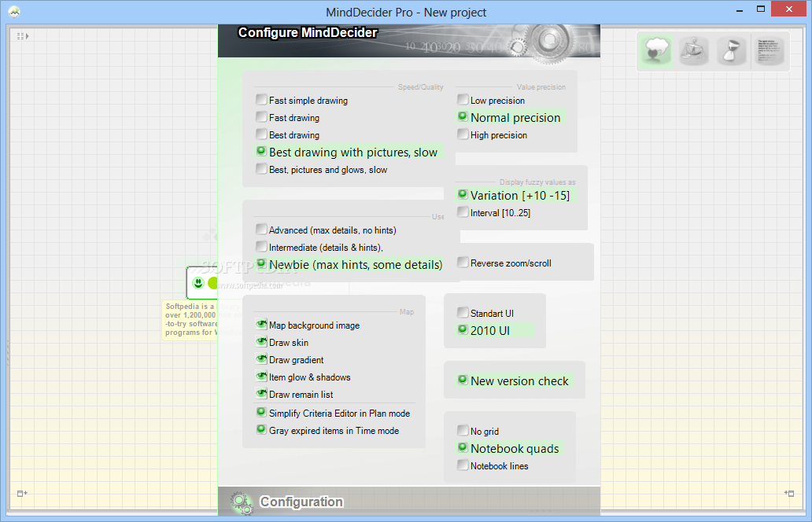812x522 pixels.
Task: Click the gears Configuration icon in the footer
Action: tap(242, 503)
